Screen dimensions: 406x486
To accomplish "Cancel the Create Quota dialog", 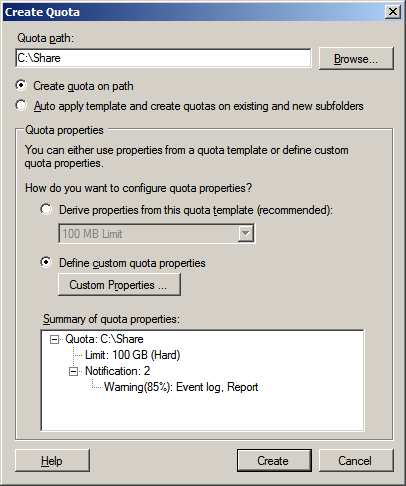I will click(x=356, y=461).
